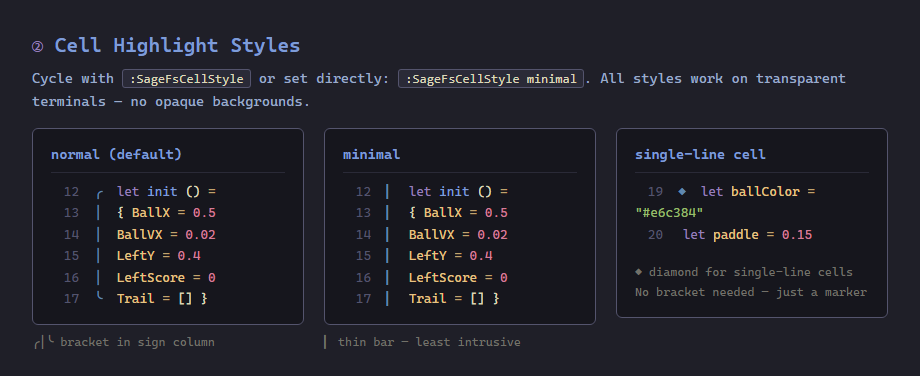920x376 pixels.
Task: Click the thin bar beside line 15, minimal card
Action: (x=387, y=256)
